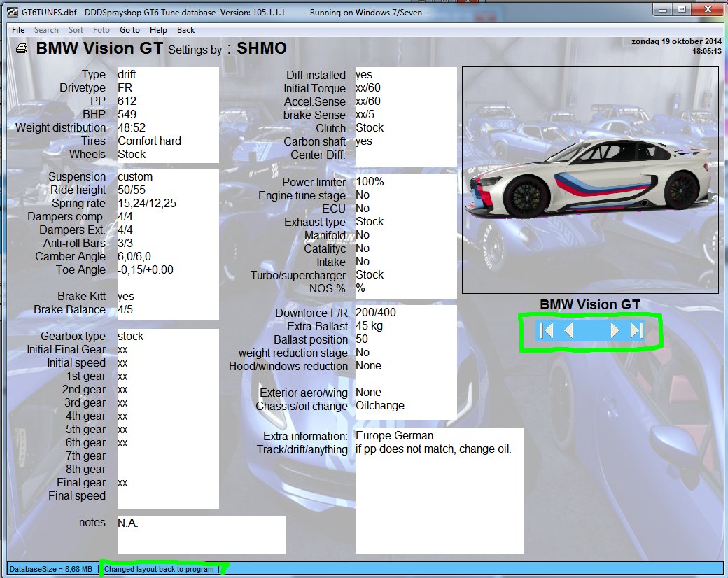Screen dimensions: 728x578
Task: Click the Ride height value "50/55"
Action: (x=132, y=190)
